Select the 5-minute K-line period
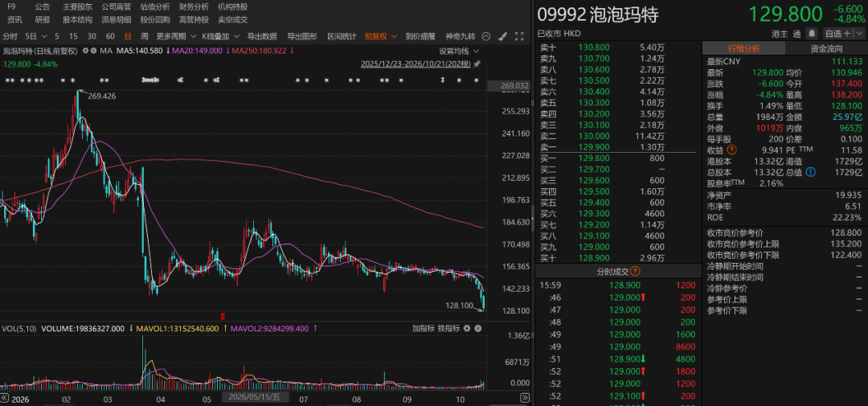 point(57,36)
